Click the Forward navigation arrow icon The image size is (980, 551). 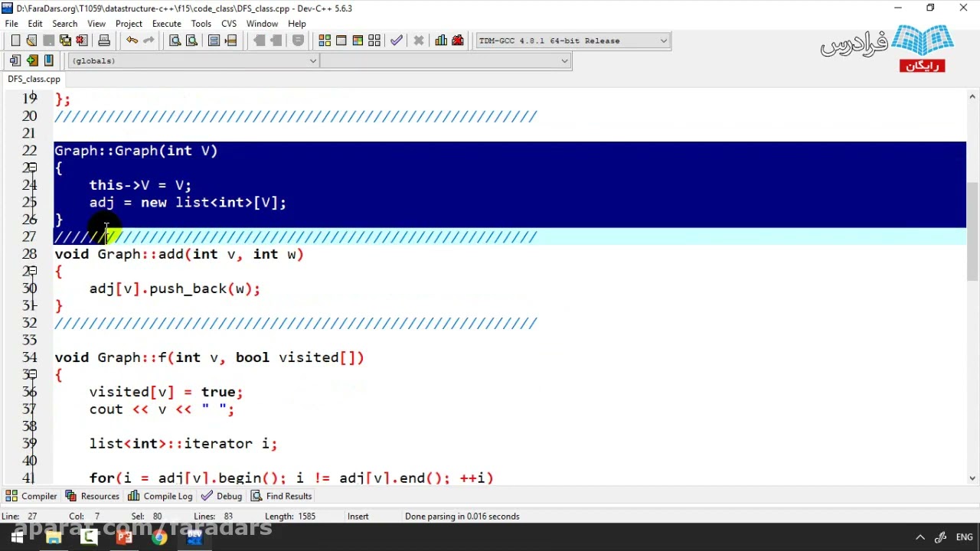276,41
